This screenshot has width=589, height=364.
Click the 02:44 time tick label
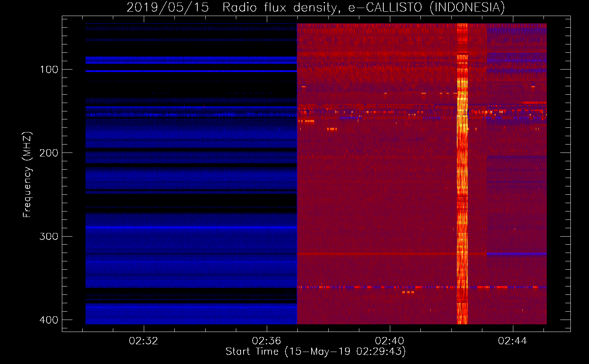[513, 341]
